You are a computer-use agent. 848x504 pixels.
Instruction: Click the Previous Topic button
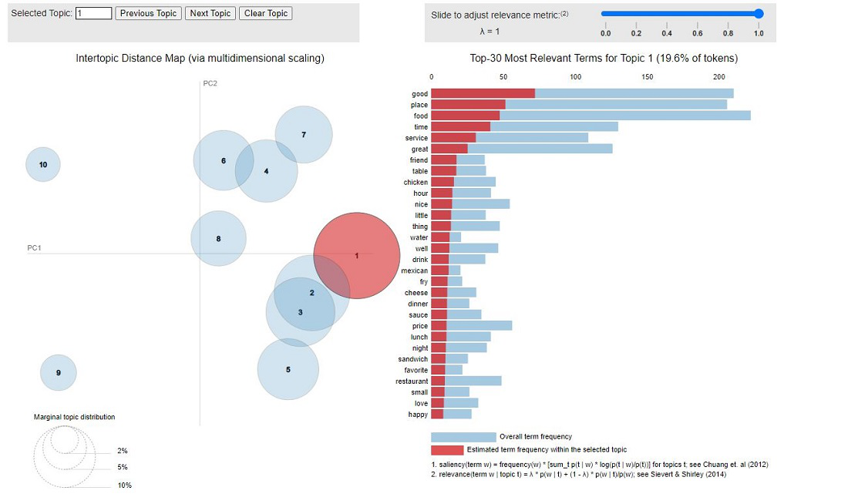pyautogui.click(x=148, y=13)
